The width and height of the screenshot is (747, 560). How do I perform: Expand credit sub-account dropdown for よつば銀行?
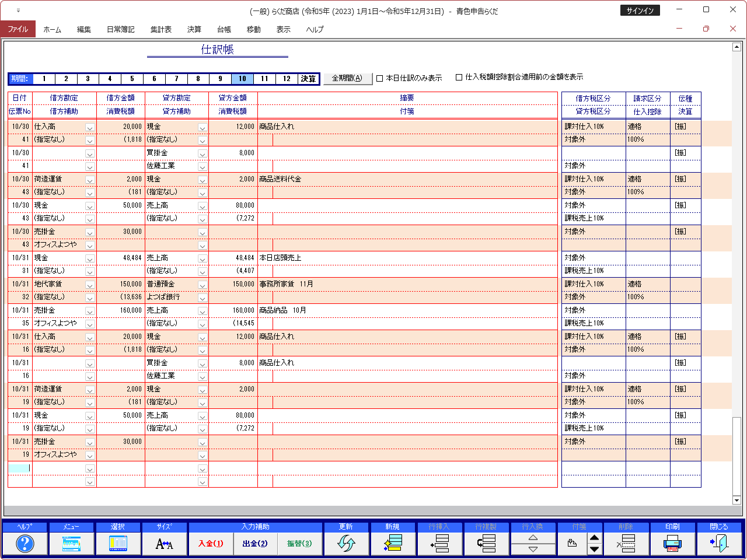point(203,297)
